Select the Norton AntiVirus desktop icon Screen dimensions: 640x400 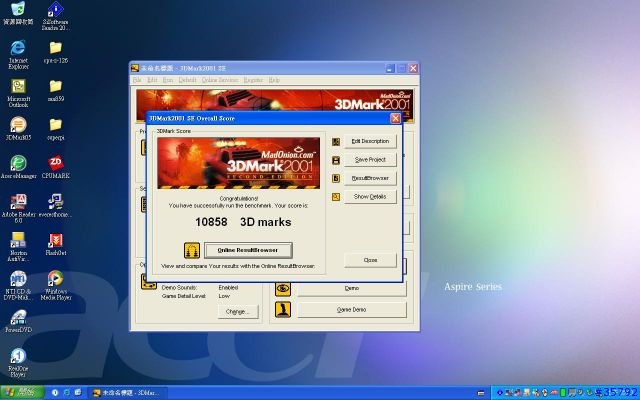(18, 247)
